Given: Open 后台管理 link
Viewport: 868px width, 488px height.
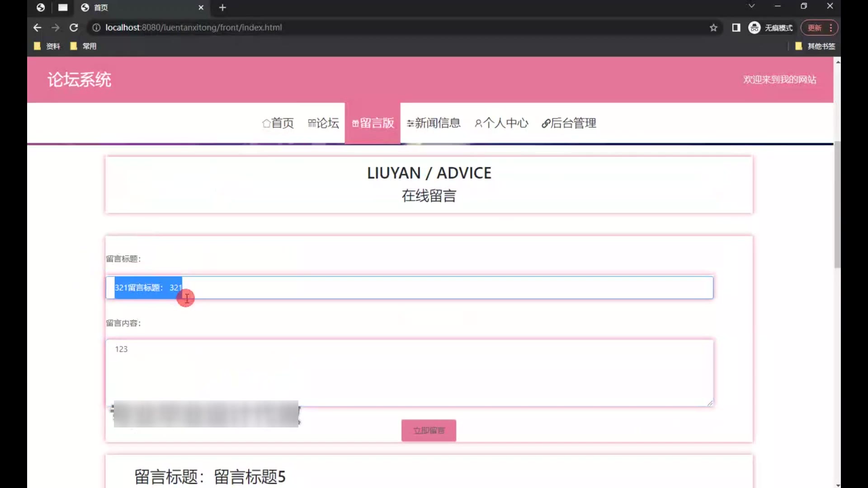Looking at the screenshot, I should (569, 123).
